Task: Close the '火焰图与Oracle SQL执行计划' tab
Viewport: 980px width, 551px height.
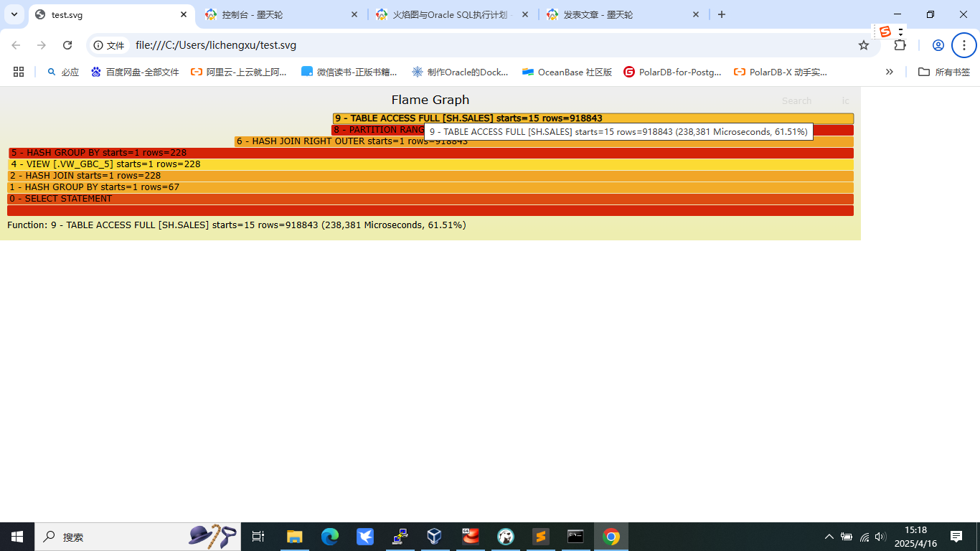Action: [x=525, y=14]
